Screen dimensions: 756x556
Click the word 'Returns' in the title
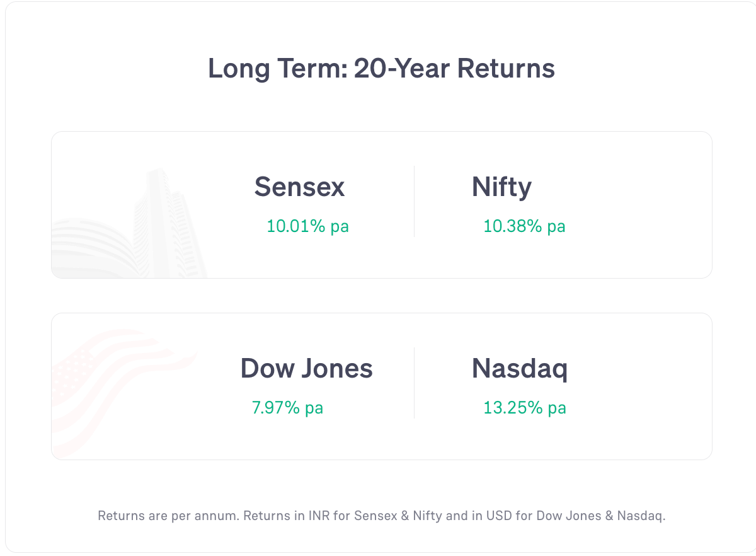507,68
